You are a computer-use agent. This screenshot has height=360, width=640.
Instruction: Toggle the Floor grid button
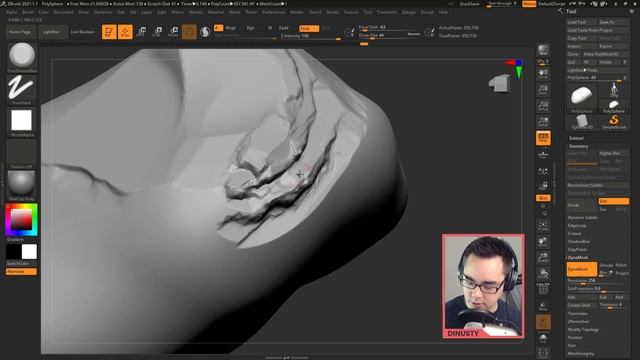coord(543,154)
